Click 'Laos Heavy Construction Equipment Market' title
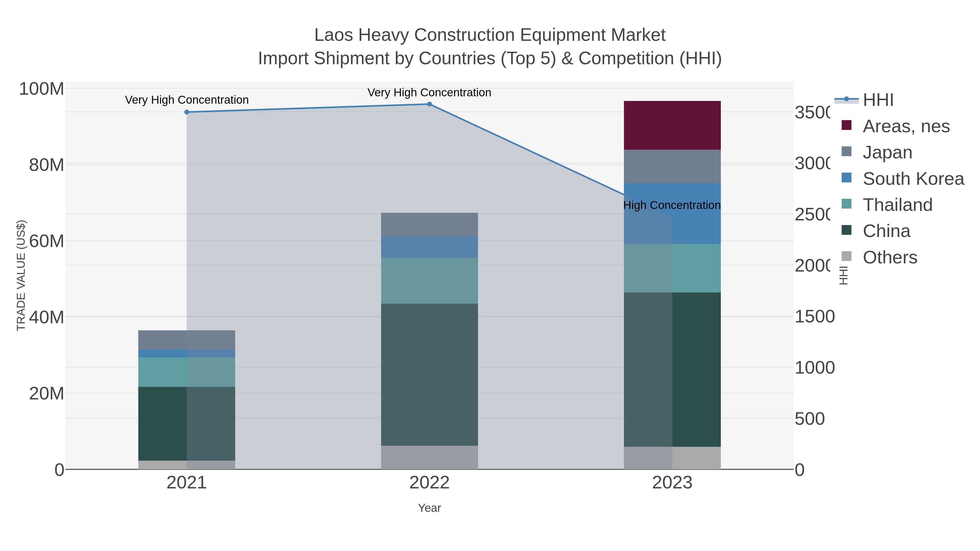 490,35
